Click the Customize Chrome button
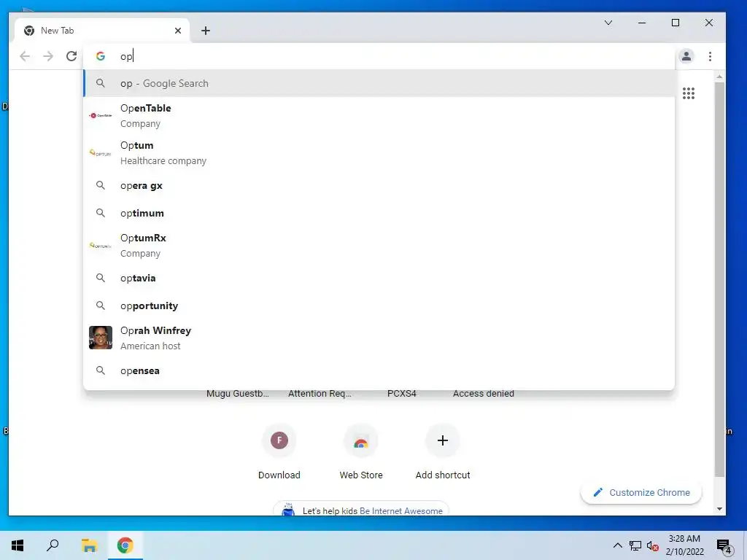The width and height of the screenshot is (747, 560). pos(641,492)
